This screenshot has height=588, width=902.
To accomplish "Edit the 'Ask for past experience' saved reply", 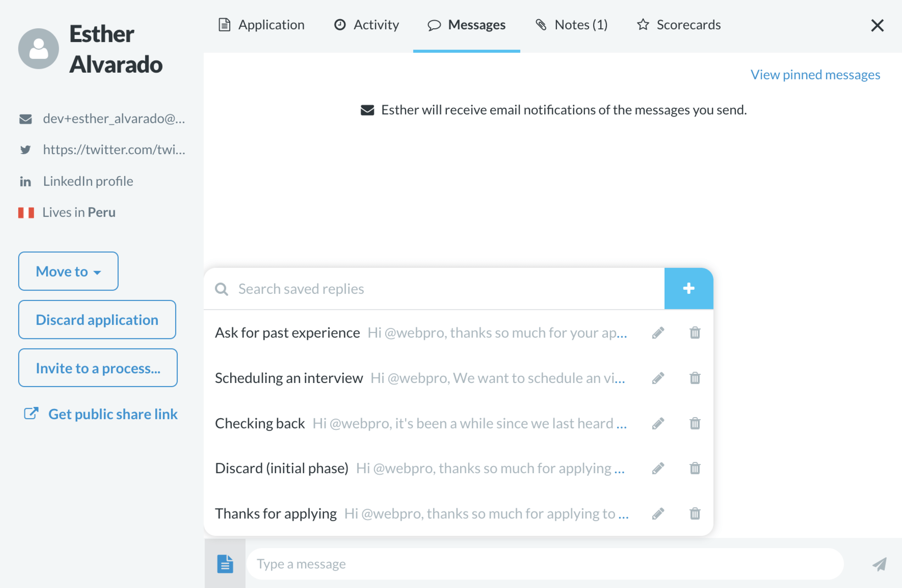I will tap(658, 333).
